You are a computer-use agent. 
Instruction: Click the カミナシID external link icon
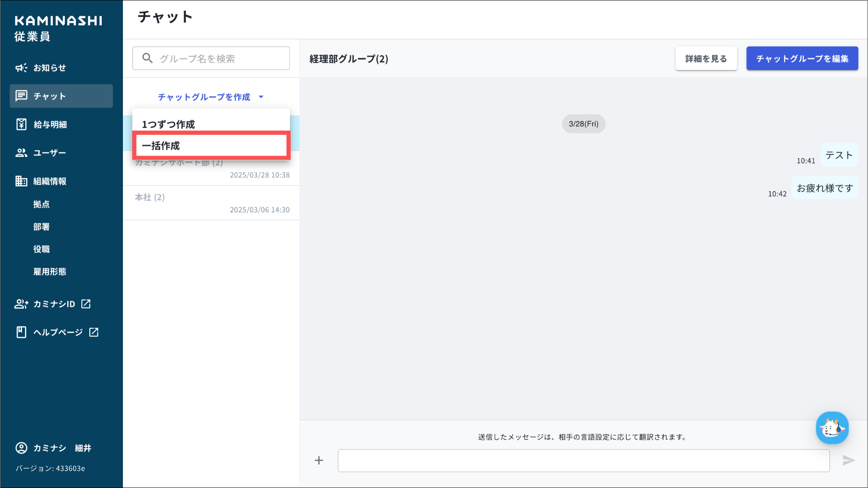tap(86, 304)
